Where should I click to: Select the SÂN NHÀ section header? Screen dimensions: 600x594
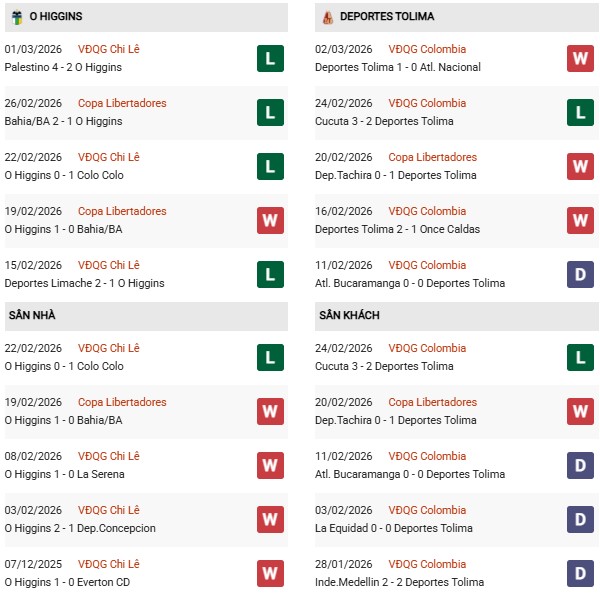coord(32,316)
